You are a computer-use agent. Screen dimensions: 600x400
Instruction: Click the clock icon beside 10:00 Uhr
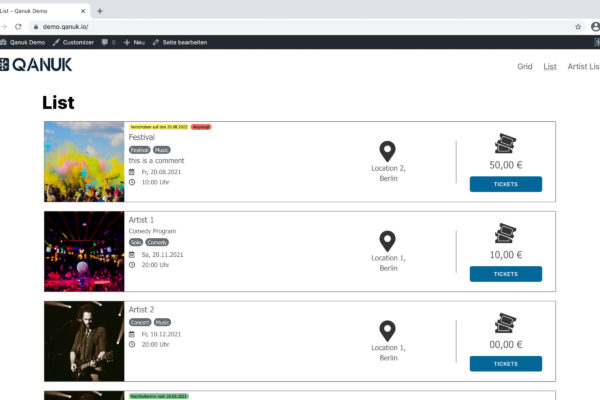132,182
